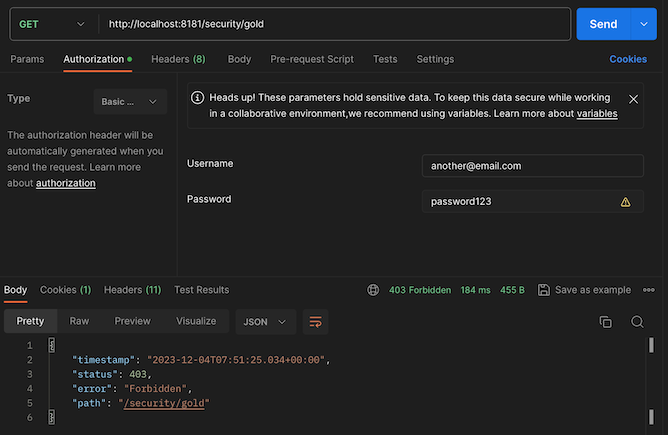Select the Preview view
This screenshot has width=668, height=435.
click(132, 321)
